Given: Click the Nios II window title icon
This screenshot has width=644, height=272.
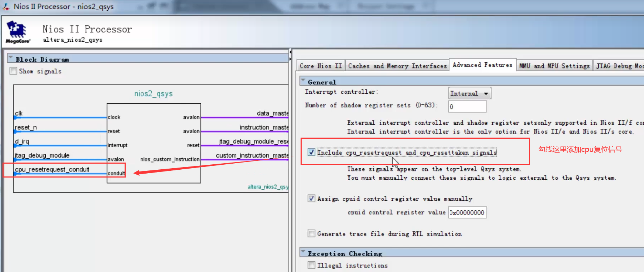Looking at the screenshot, I should coord(6,6).
